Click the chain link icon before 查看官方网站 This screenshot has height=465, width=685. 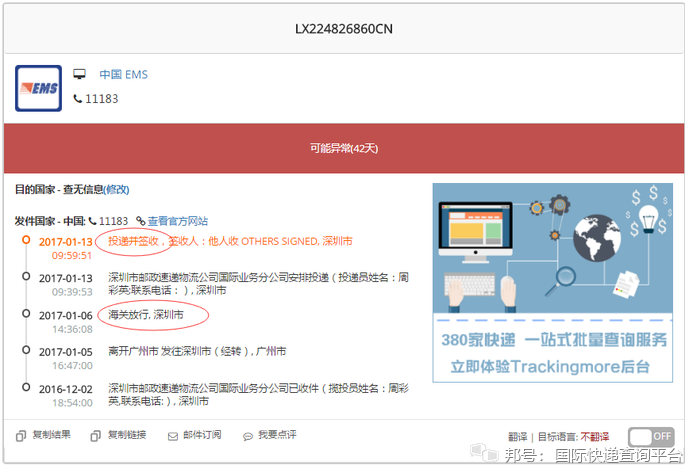pos(141,221)
